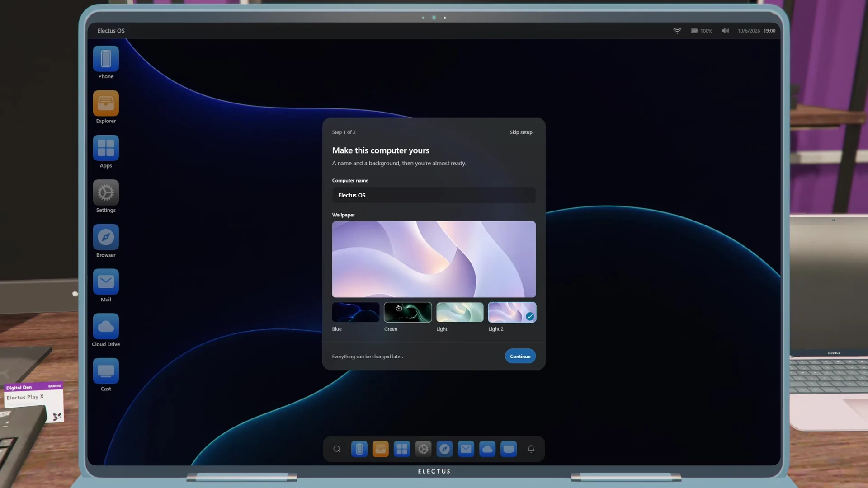868x488 pixels.
Task: Click the battery 100% indicator
Action: point(702,31)
